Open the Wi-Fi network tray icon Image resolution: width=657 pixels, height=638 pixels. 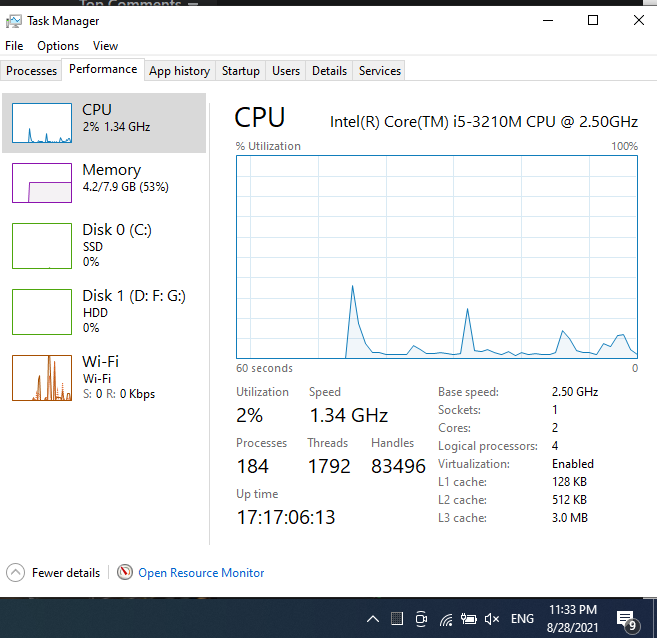(x=446, y=619)
